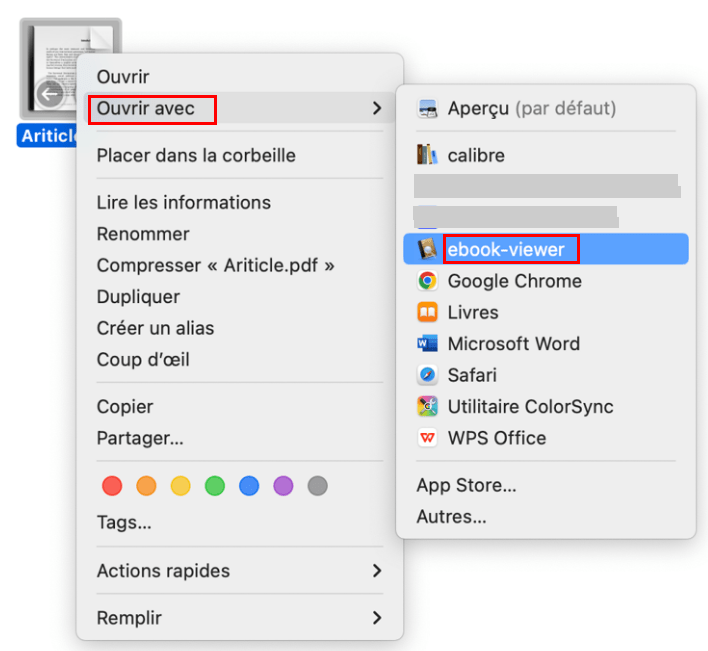The height and width of the screenshot is (651, 708).
Task: Open the file with Livres
Action: pos(546,312)
